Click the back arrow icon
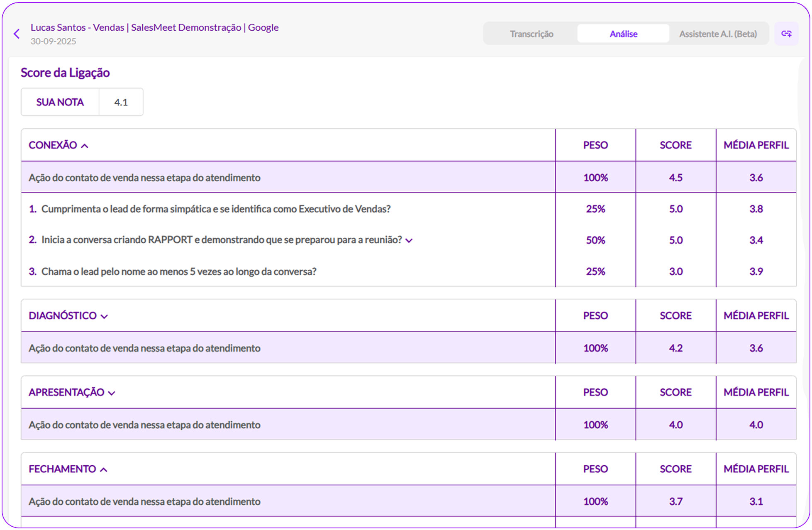Screen dimensions: 812x530 pyautogui.click(x=17, y=34)
